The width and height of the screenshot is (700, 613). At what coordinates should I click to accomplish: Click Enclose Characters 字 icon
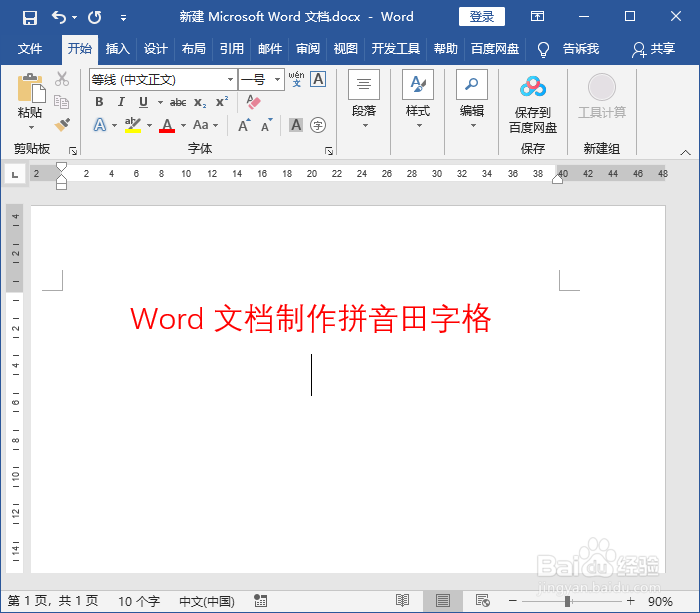point(318,125)
